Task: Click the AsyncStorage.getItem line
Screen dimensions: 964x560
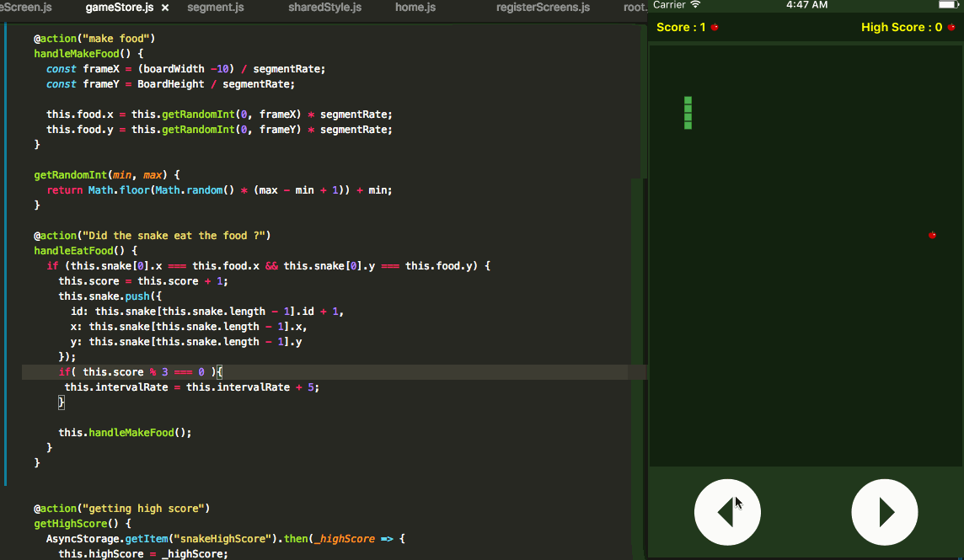Action: pyautogui.click(x=226, y=539)
